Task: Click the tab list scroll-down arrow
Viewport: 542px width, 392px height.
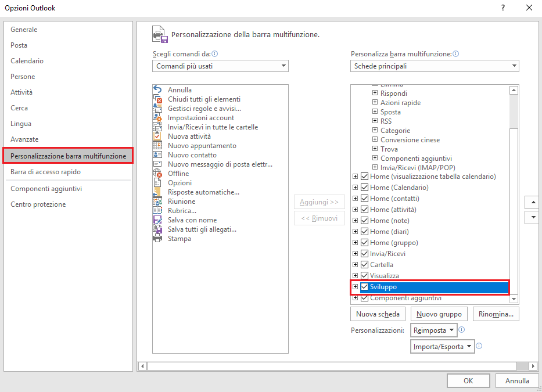Action: tap(514, 299)
